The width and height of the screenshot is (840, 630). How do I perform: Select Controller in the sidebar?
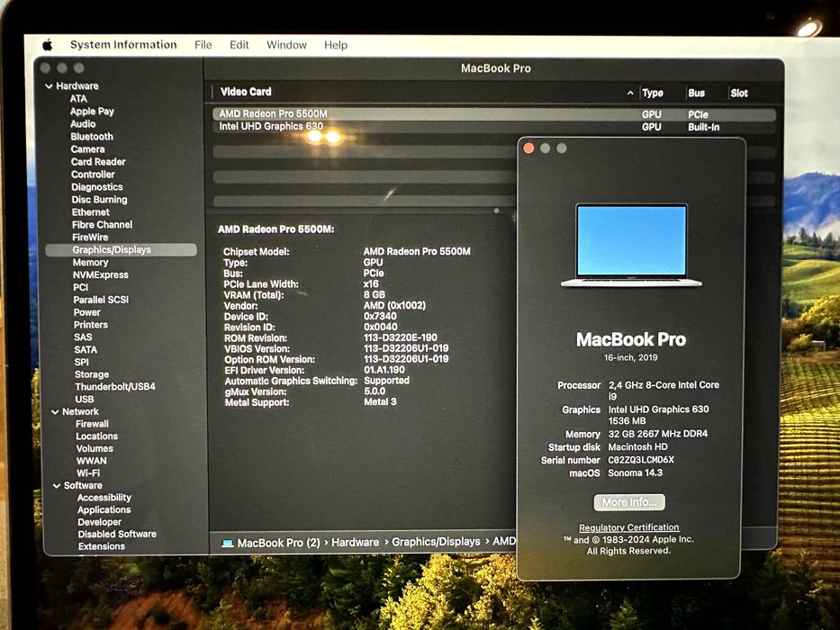click(x=93, y=175)
